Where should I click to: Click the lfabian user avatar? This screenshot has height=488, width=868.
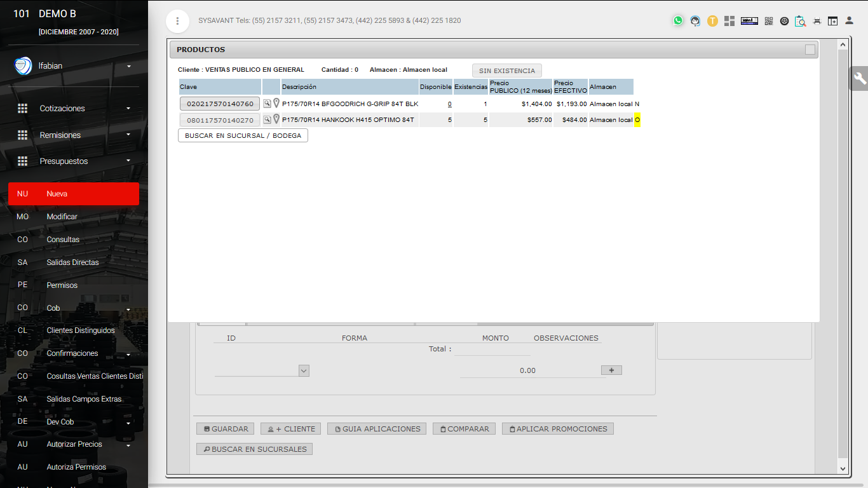pos(23,65)
